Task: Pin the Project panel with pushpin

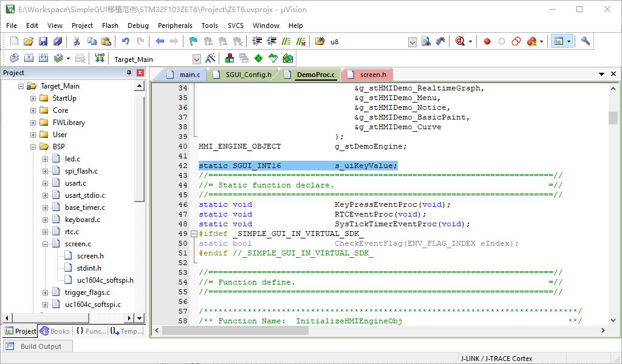Action: 129,73
